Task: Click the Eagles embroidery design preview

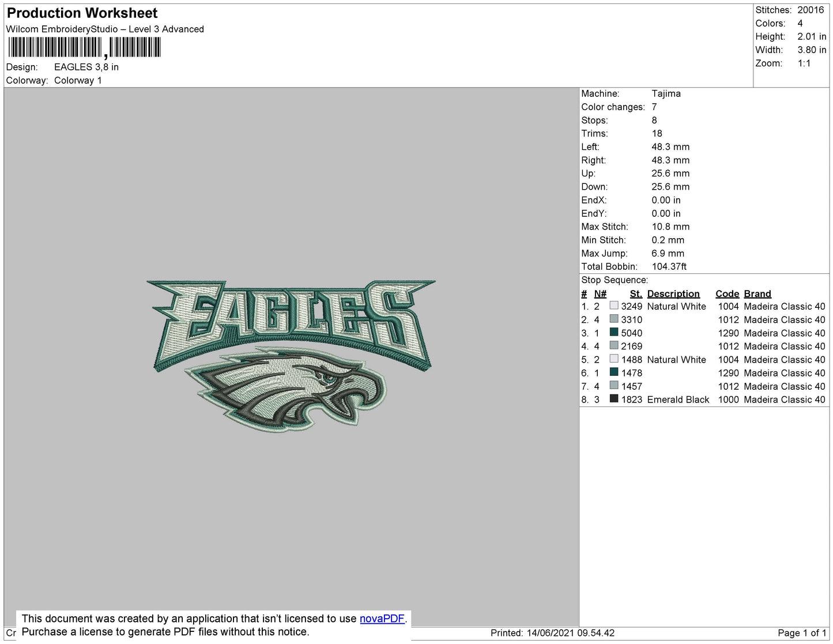Action: [x=291, y=356]
